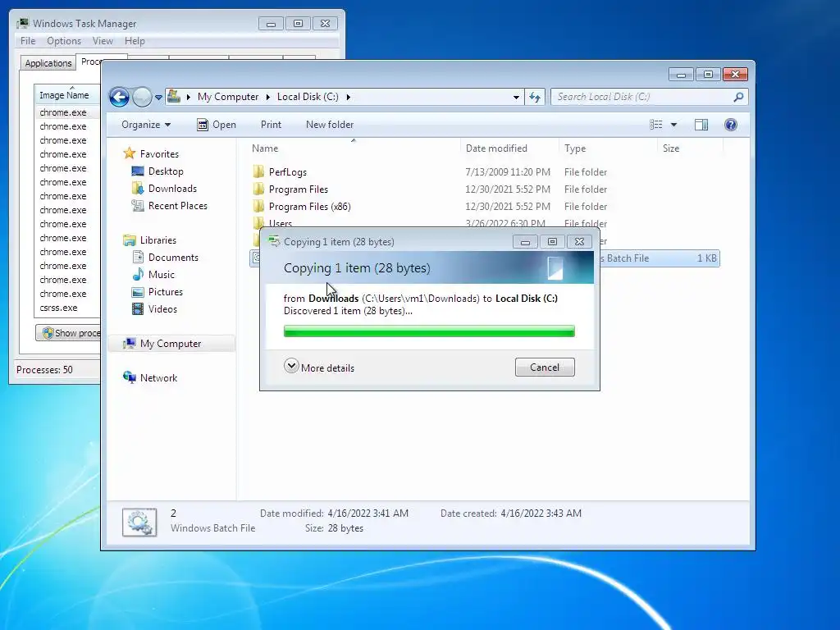Select the first chrome.exe process row
840x630 pixels.
[62, 112]
